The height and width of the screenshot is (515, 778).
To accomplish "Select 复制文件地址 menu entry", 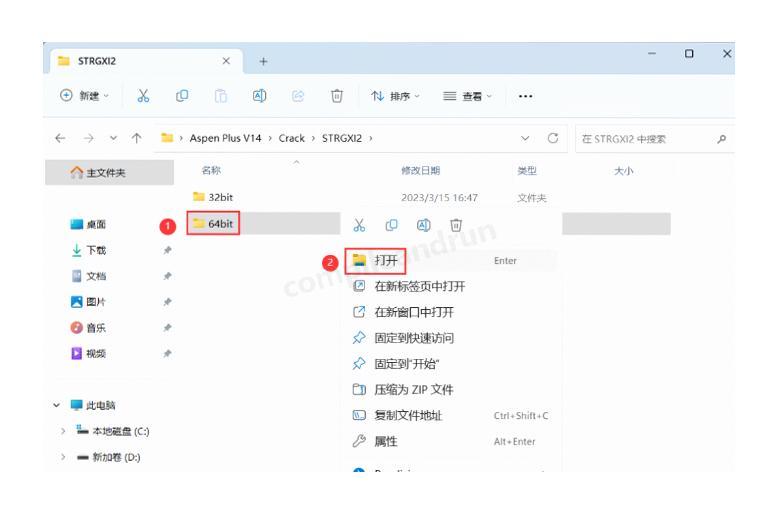I will [452, 415].
